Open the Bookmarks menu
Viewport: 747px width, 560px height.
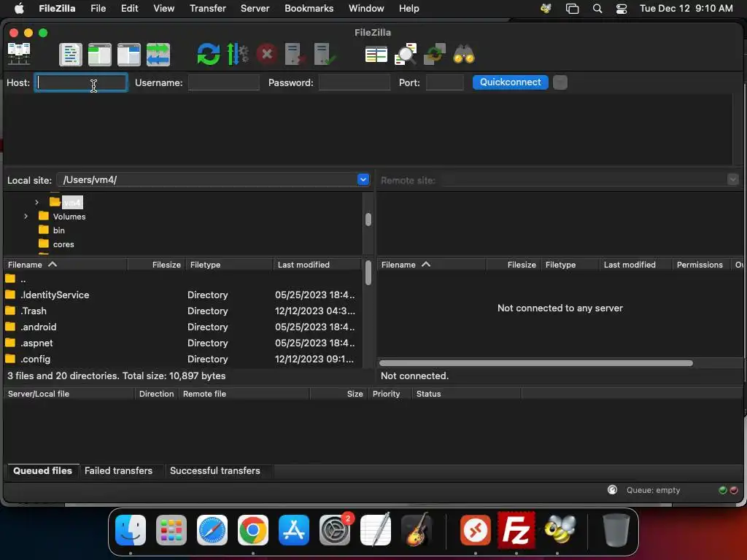tap(309, 9)
